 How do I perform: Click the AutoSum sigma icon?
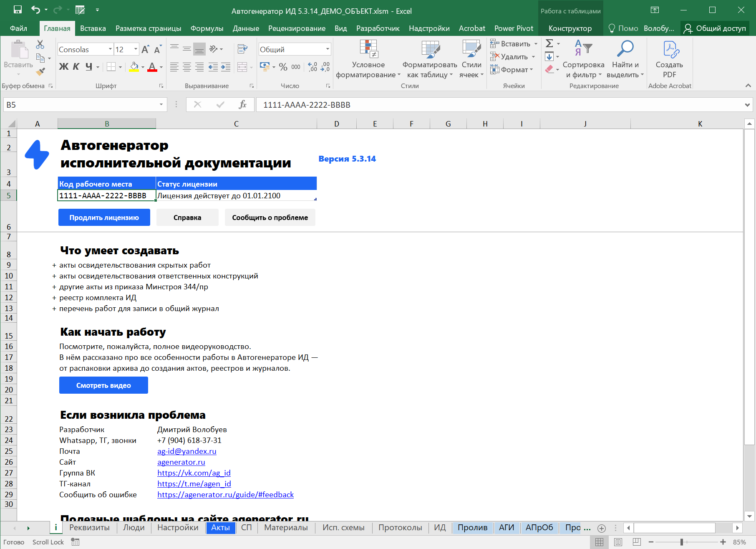pos(550,43)
